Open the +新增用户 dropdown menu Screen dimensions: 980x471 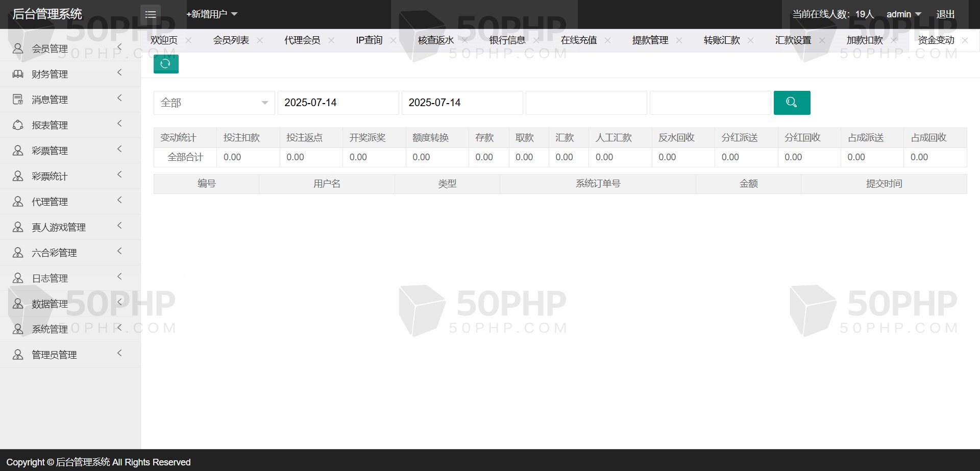(211, 14)
